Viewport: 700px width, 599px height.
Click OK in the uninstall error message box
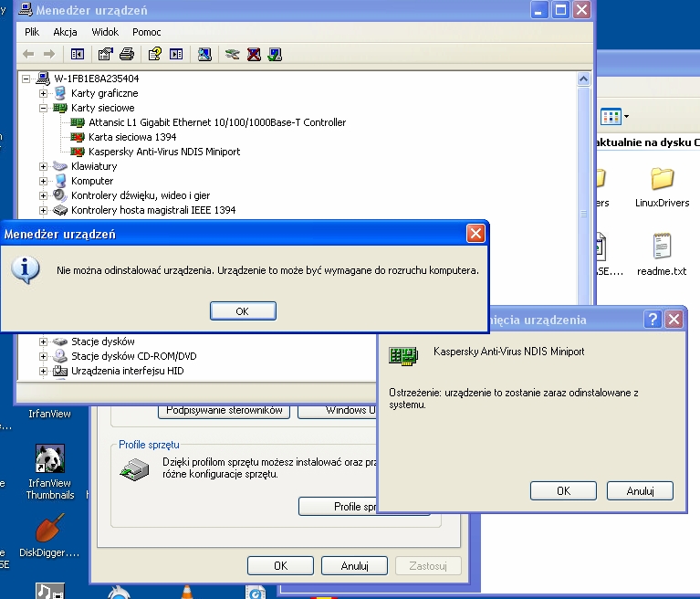click(x=243, y=311)
